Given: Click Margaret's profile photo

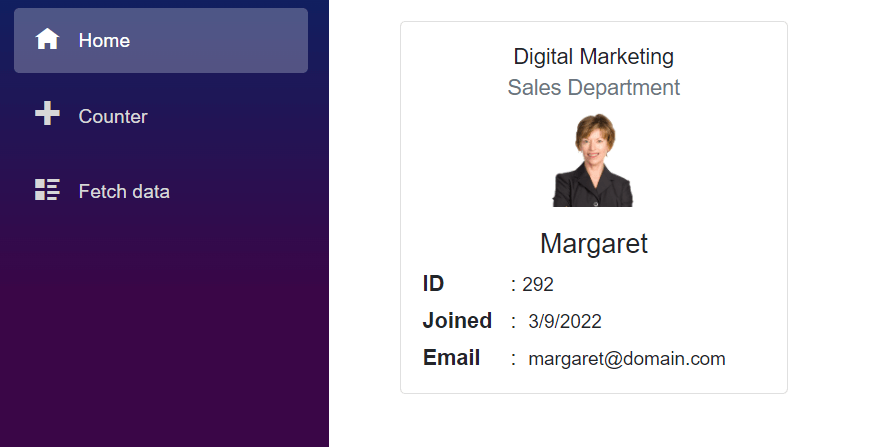Looking at the screenshot, I should pyautogui.click(x=593, y=160).
